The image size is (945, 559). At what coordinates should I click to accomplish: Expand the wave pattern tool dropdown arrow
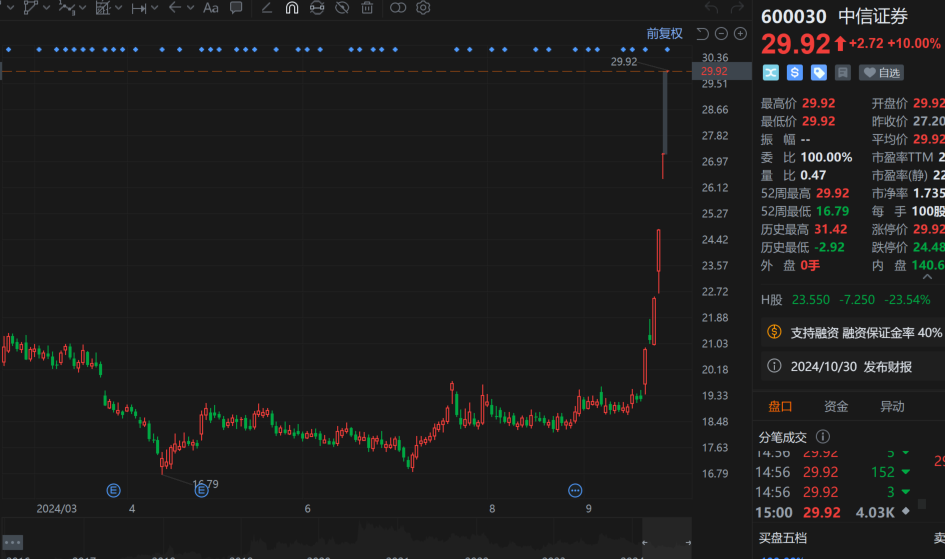point(83,8)
